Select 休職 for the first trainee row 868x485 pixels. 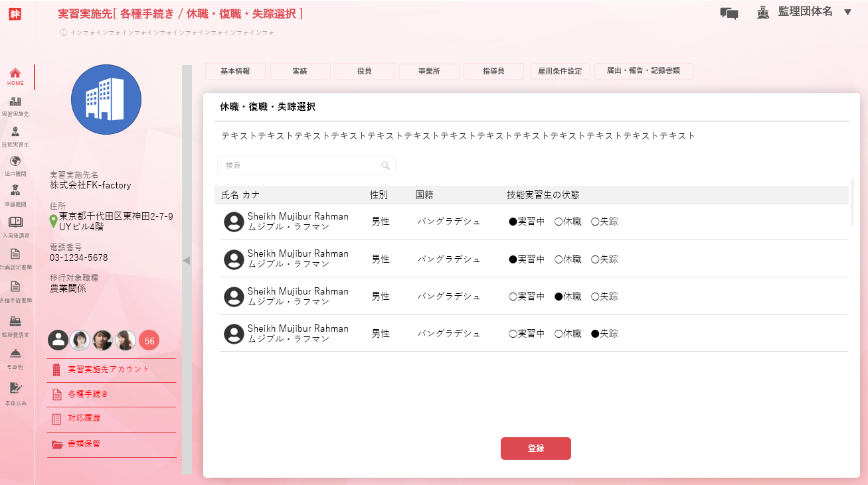pyautogui.click(x=559, y=222)
